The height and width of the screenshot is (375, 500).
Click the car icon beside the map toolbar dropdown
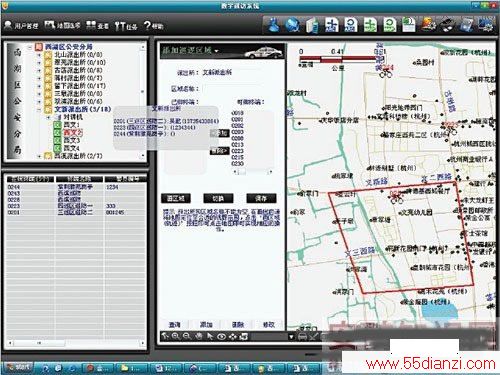(x=302, y=336)
